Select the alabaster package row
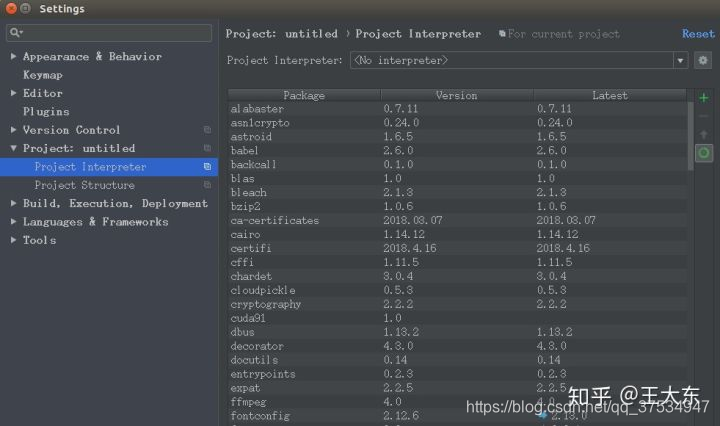 pos(457,109)
